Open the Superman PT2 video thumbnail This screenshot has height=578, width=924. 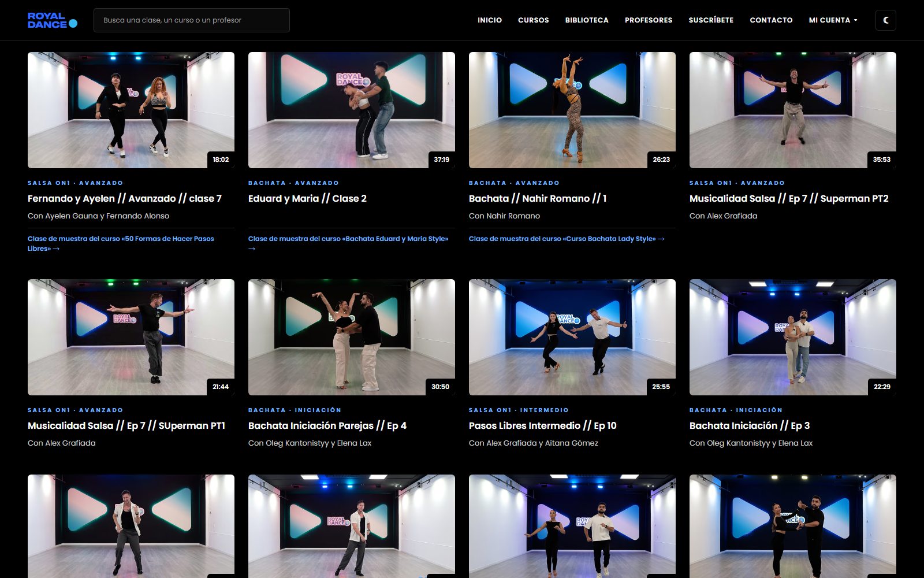(x=793, y=110)
